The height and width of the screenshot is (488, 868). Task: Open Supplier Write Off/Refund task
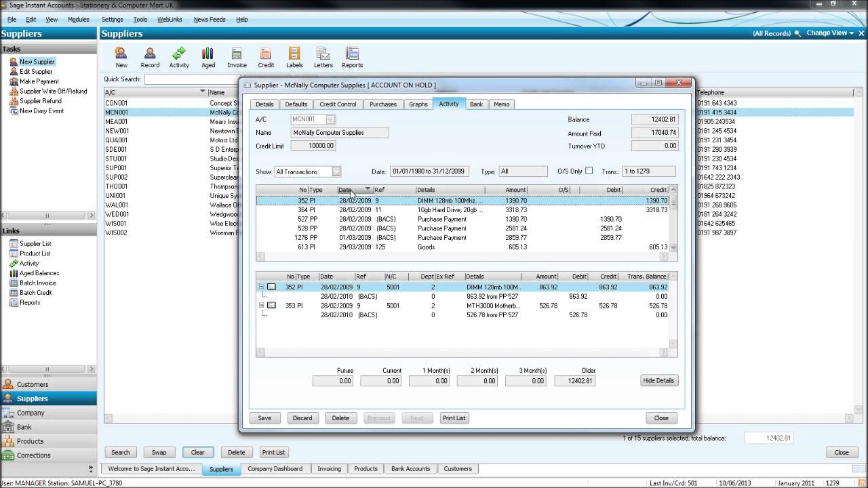[x=53, y=91]
